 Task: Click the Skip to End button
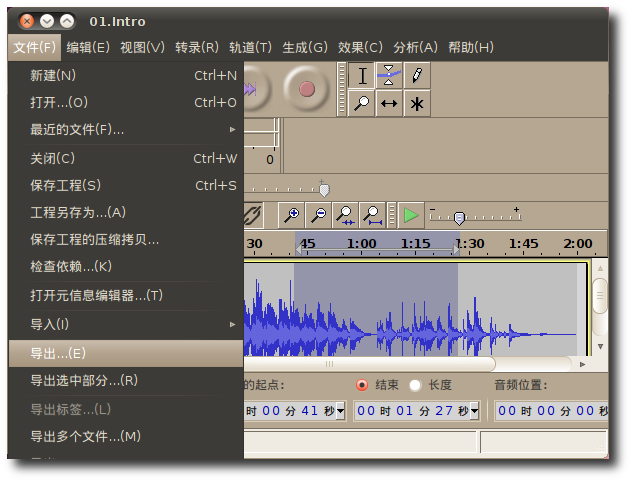point(254,89)
